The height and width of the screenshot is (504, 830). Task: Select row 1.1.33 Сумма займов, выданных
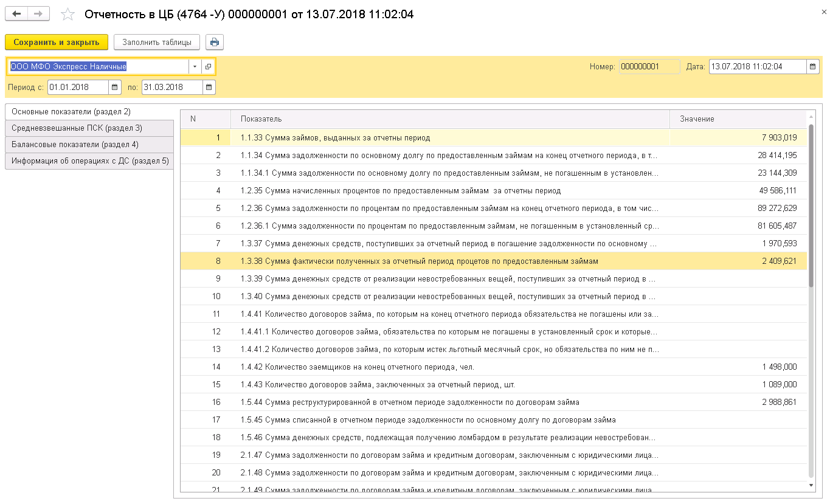coord(494,138)
